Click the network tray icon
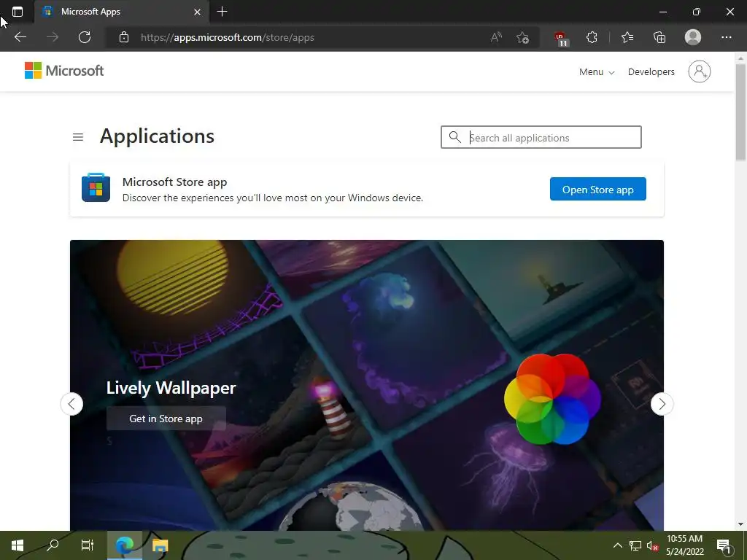 point(635,545)
